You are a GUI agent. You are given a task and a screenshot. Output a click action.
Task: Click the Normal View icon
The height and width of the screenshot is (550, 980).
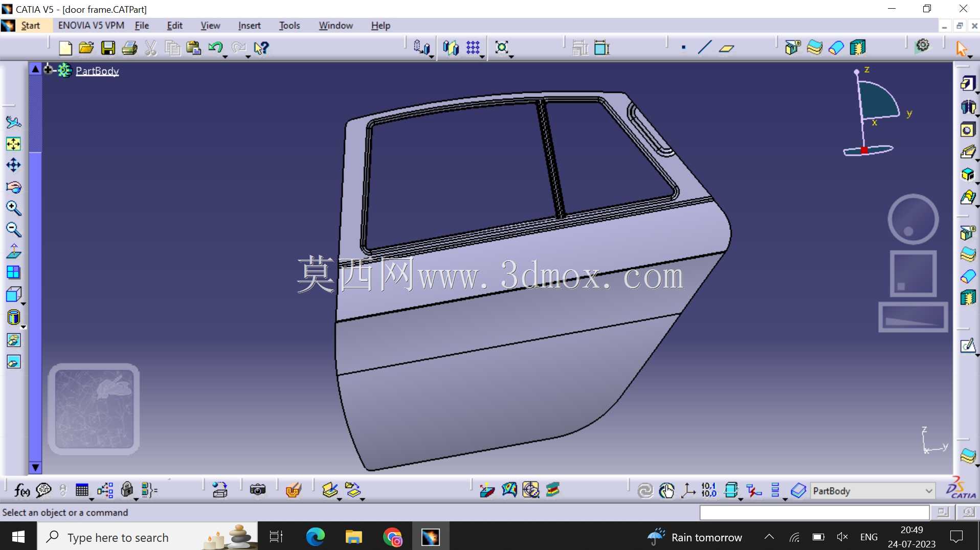pyautogui.click(x=13, y=251)
